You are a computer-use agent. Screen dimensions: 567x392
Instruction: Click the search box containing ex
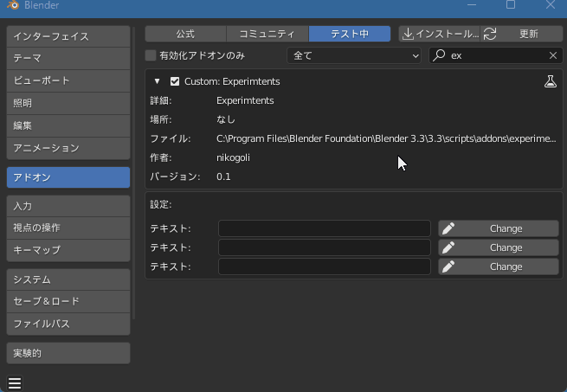point(495,55)
